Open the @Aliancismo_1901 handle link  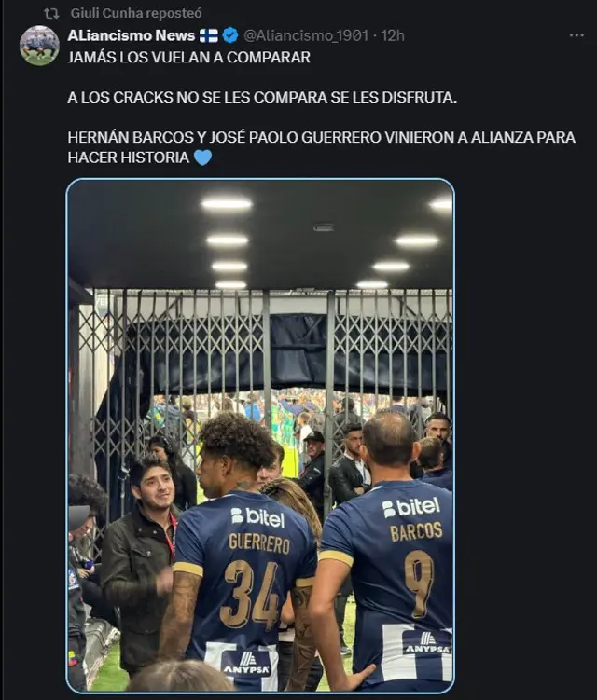306,35
